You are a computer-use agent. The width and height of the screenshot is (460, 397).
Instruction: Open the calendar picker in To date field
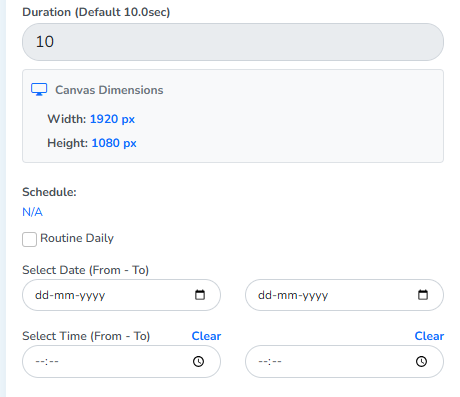click(x=423, y=295)
